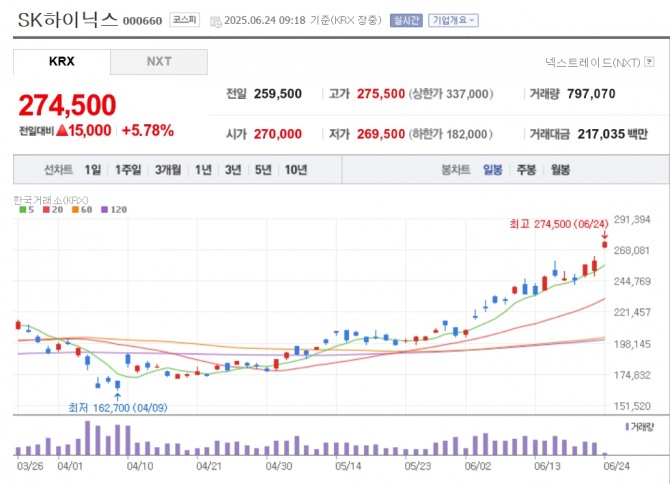Show the 1년 line chart
The width and height of the screenshot is (670, 484).
(x=203, y=170)
